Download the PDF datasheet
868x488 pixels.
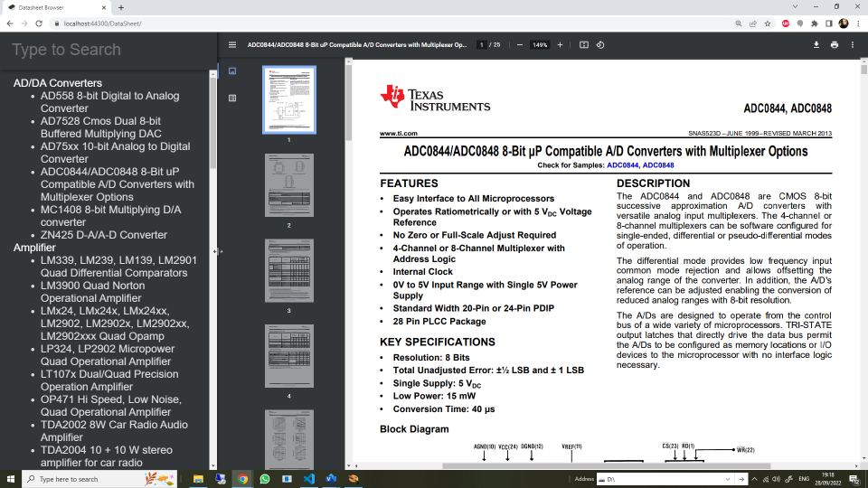[x=816, y=45]
